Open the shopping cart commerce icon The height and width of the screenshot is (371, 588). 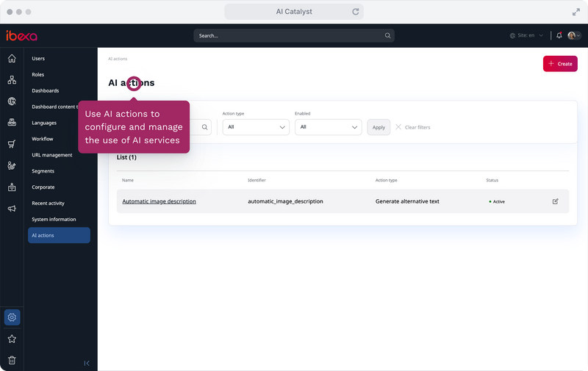[12, 144]
